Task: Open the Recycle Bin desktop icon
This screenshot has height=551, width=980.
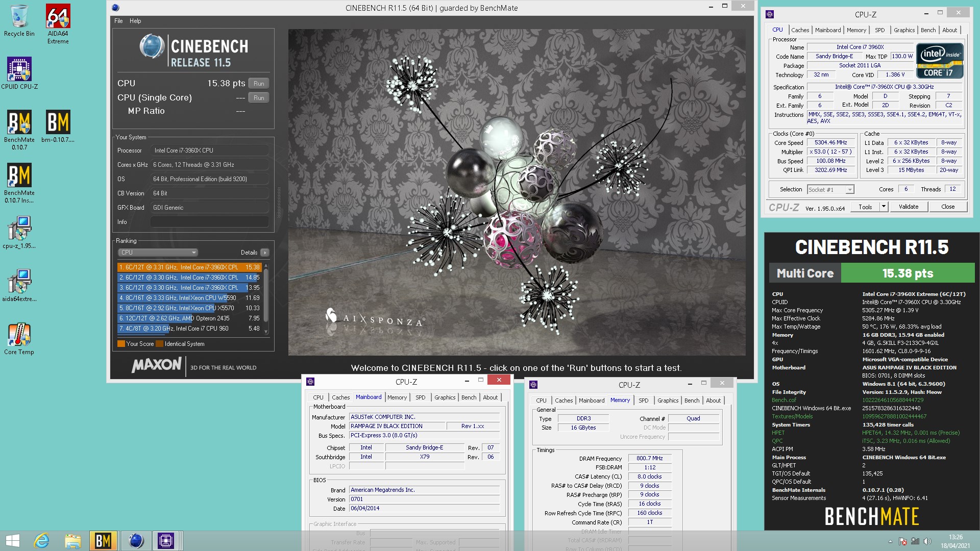Action: pos(19,21)
